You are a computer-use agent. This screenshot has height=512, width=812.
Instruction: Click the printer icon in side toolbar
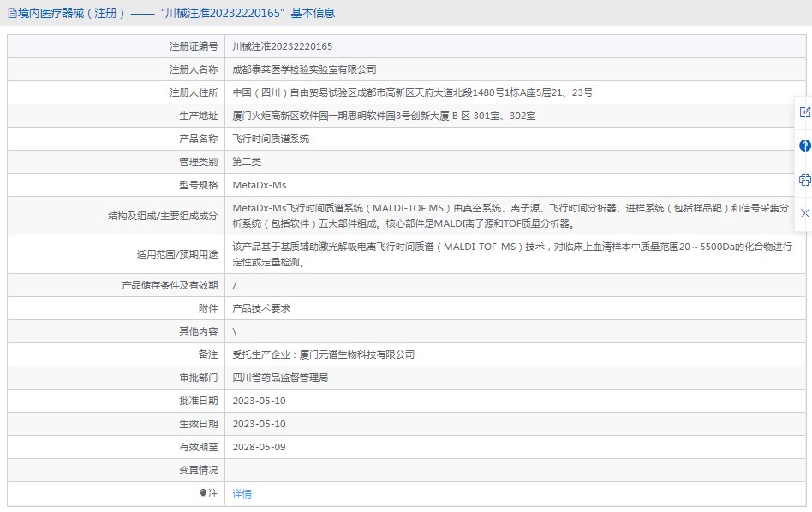point(805,180)
